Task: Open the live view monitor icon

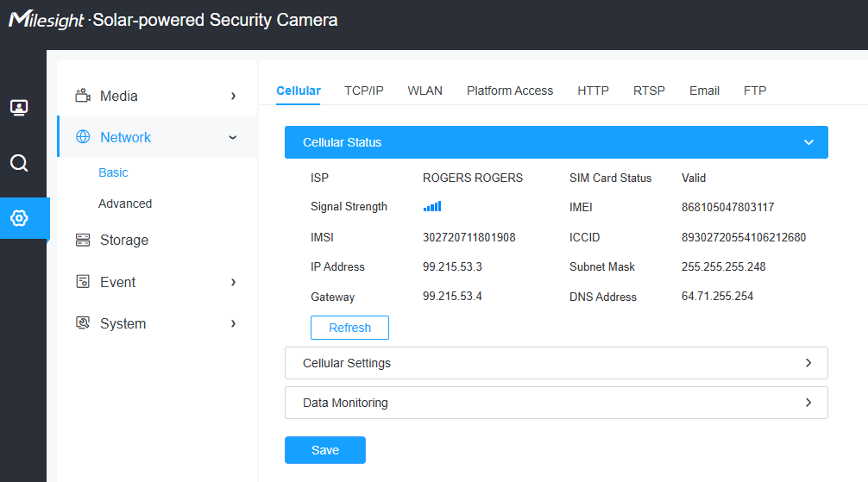Action: click(x=19, y=108)
